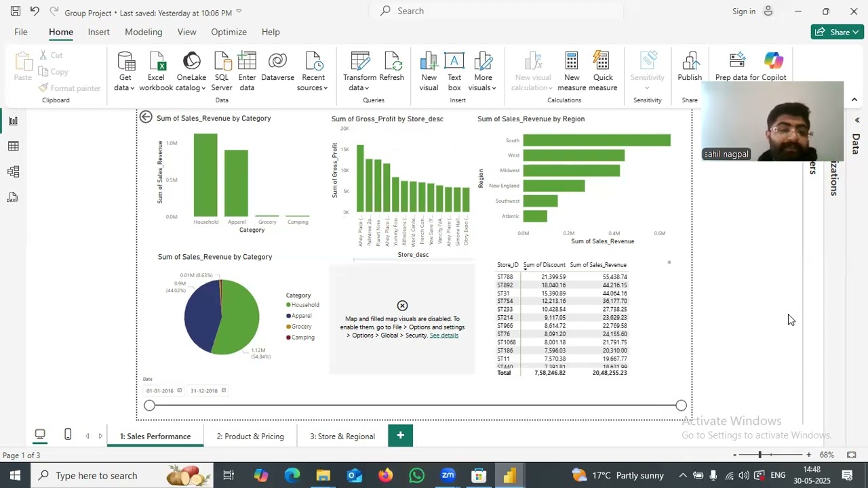Open the Get data connector
868x488 pixels.
point(125,71)
